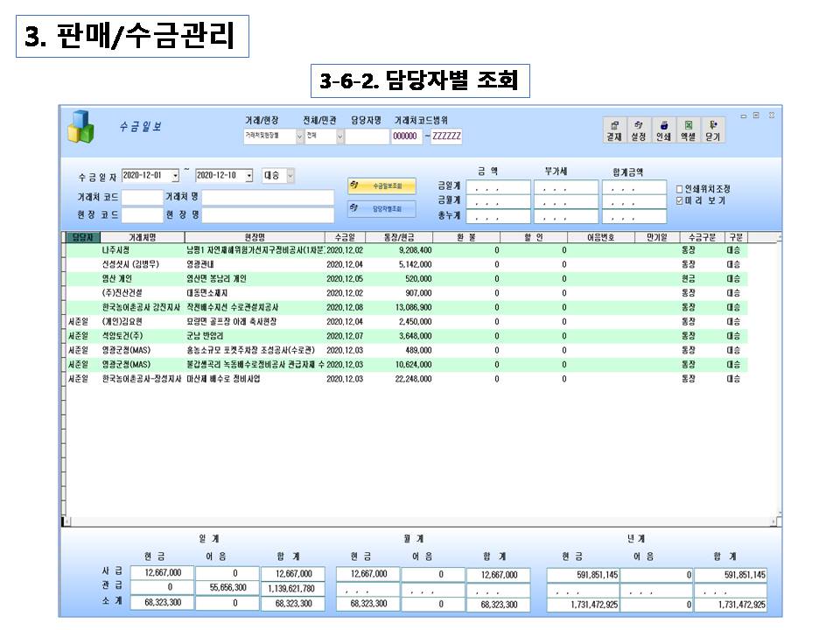Click the amount 22,248,000
The width and height of the screenshot is (840, 630).
(414, 379)
